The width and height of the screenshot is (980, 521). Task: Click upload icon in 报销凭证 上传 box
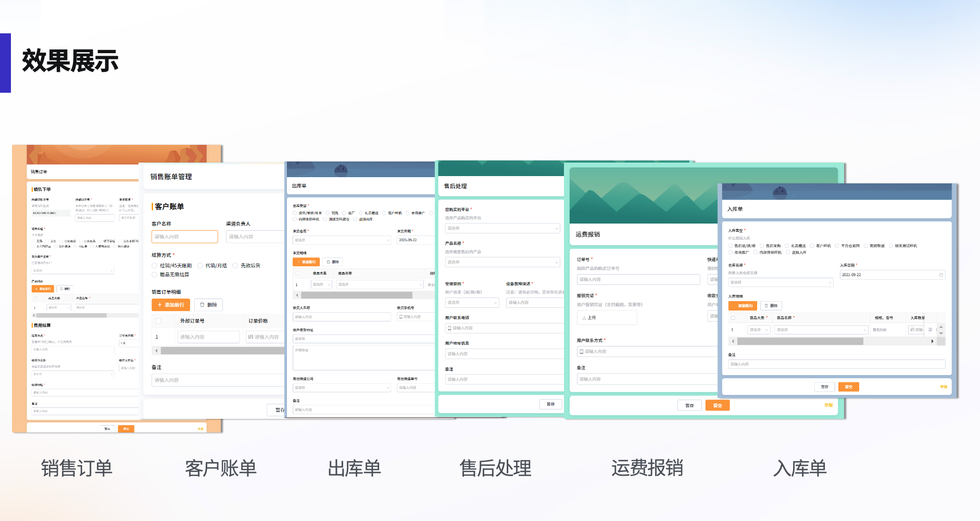[584, 317]
